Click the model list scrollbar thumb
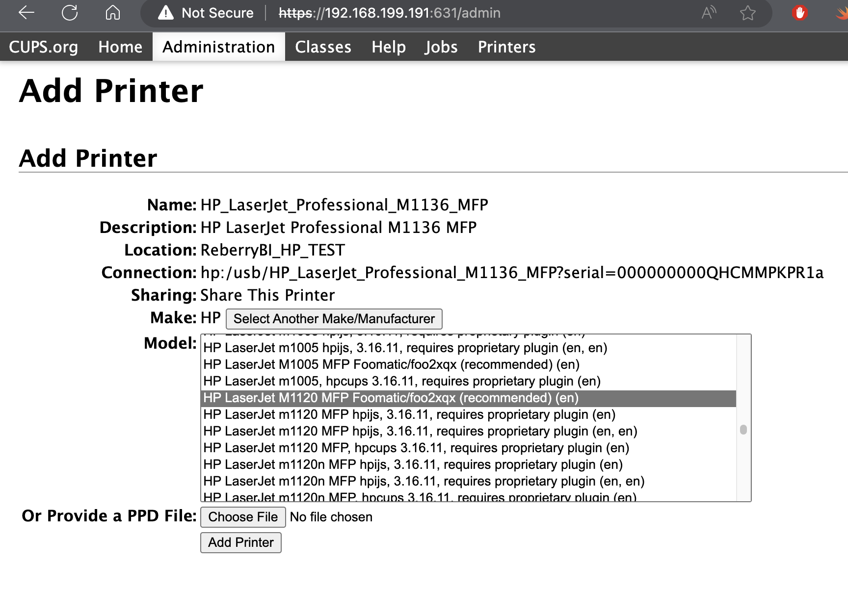 [x=743, y=430]
